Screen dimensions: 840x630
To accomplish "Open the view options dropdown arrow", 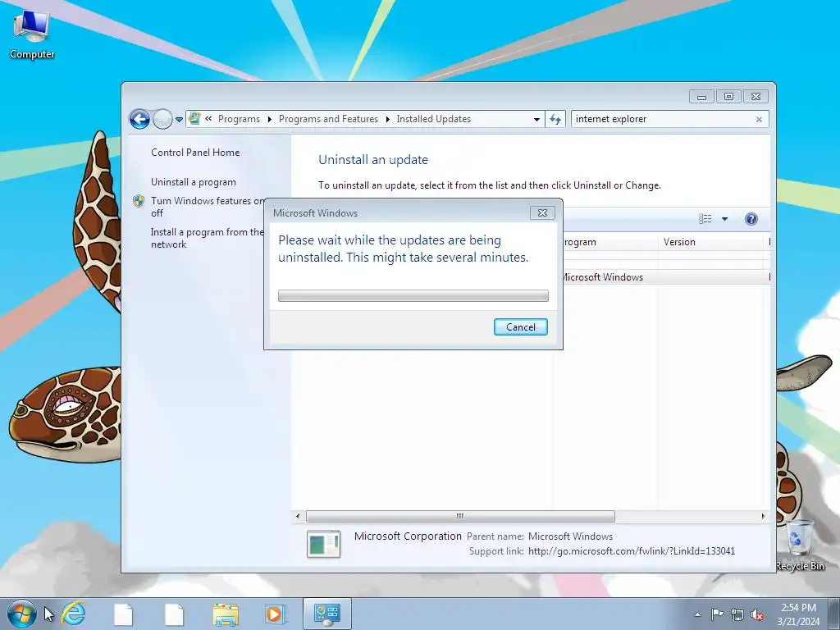I will coord(724,218).
